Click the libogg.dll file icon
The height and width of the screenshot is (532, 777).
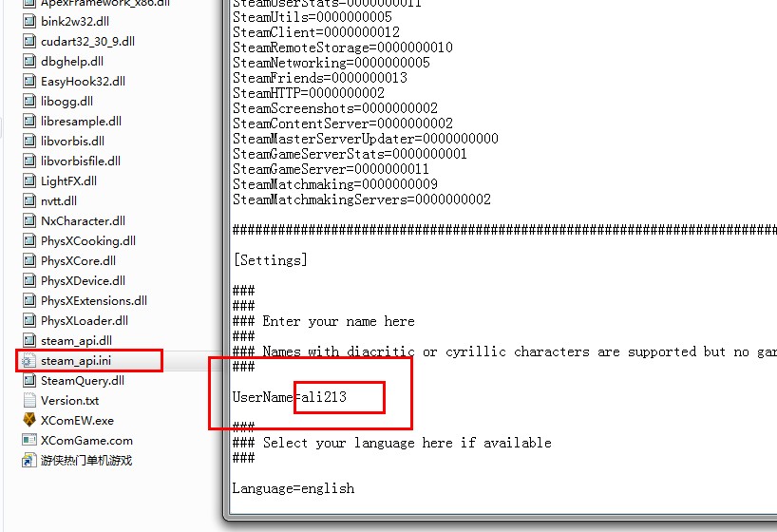click(x=29, y=101)
